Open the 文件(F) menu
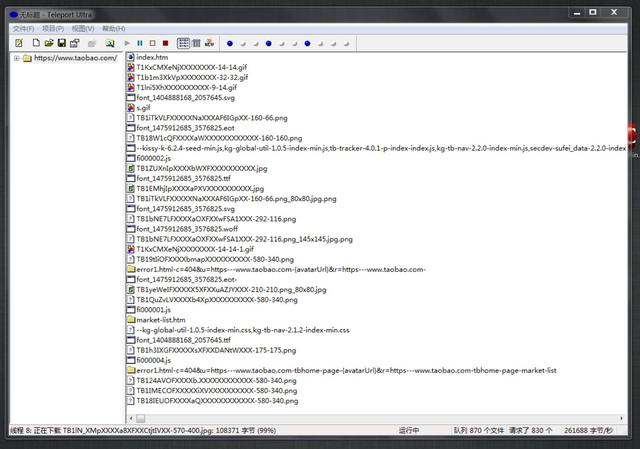 pos(23,29)
